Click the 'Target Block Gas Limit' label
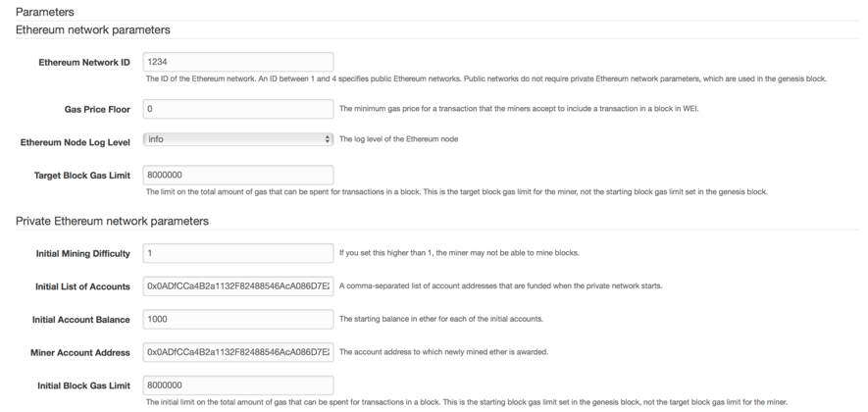The width and height of the screenshot is (868, 412). click(82, 176)
